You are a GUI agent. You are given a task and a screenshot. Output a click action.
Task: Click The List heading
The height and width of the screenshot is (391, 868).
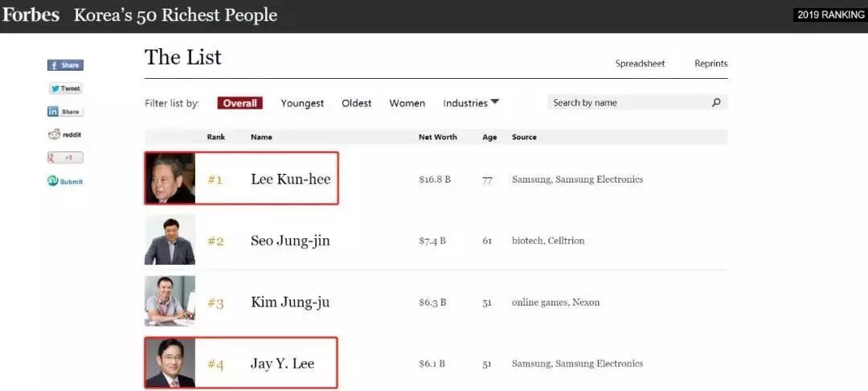182,57
